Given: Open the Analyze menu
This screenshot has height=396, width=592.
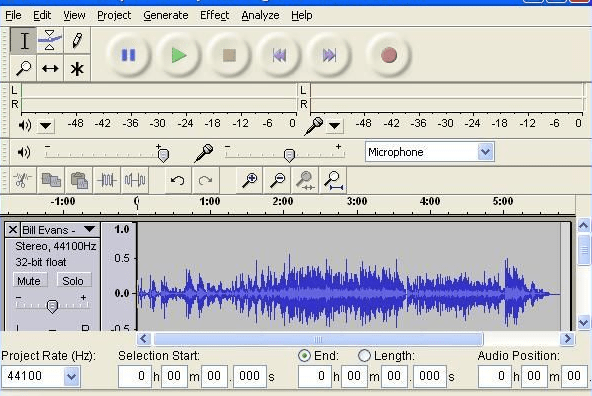Looking at the screenshot, I should point(261,15).
